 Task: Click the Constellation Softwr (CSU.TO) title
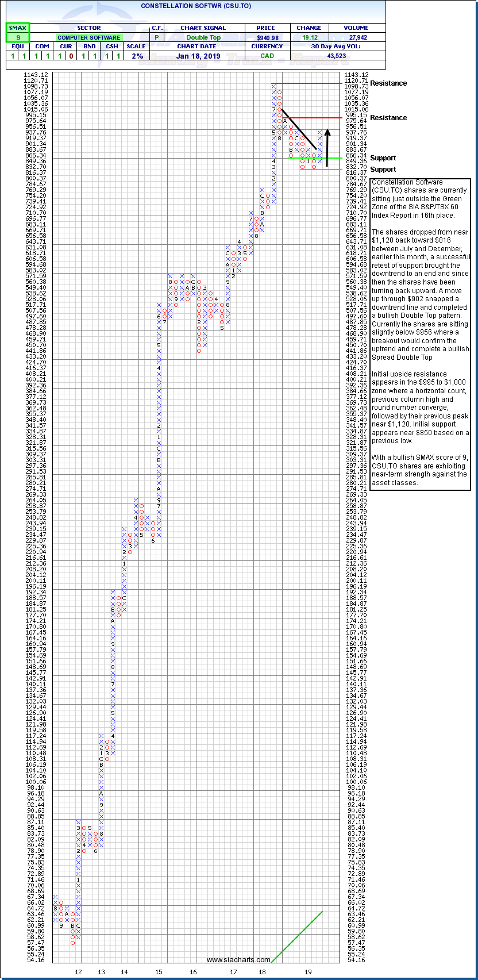(195, 6)
